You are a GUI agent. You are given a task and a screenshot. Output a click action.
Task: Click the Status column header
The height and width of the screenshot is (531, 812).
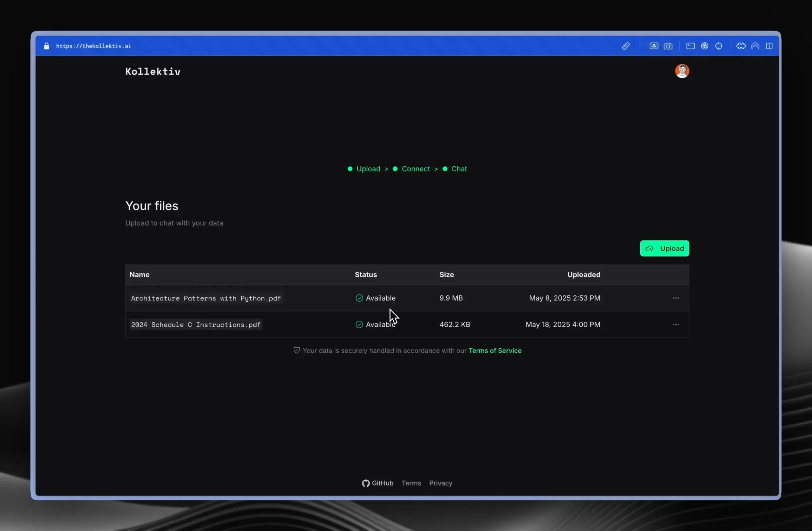[x=365, y=275]
